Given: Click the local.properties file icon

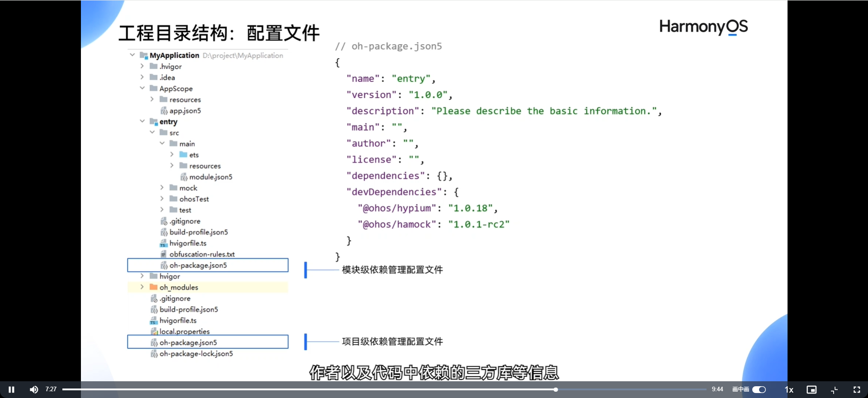Looking at the screenshot, I should (x=154, y=332).
